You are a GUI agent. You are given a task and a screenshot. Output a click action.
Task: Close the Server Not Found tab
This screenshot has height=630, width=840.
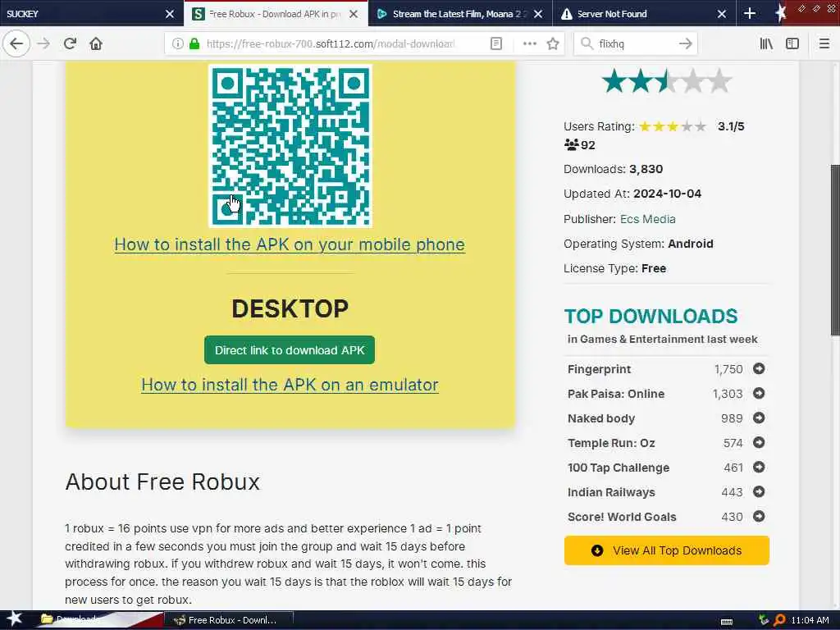click(x=722, y=14)
